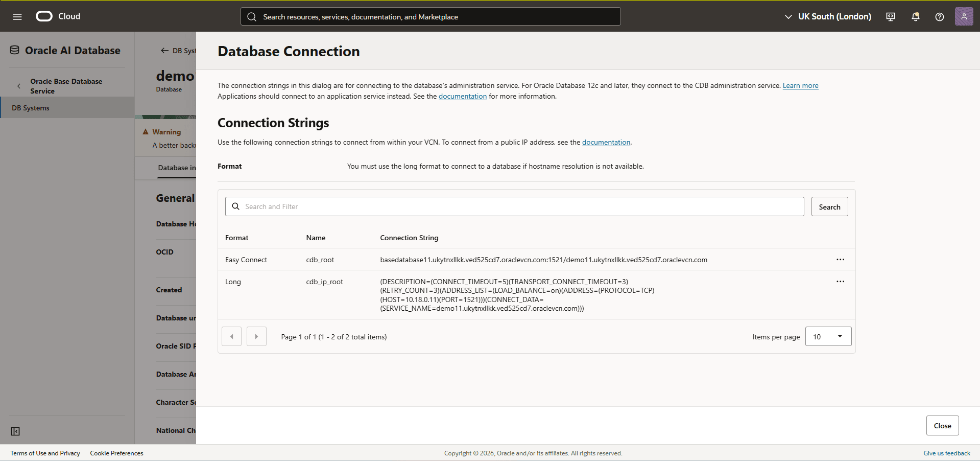This screenshot has width=980, height=461.
Task: Close the Database Connection dialog
Action: pos(942,425)
